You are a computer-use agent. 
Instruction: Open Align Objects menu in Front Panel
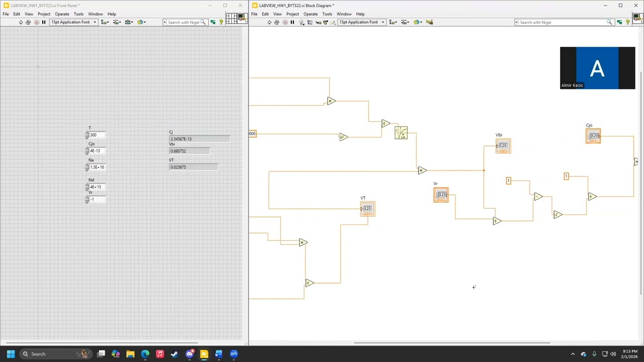tap(105, 22)
